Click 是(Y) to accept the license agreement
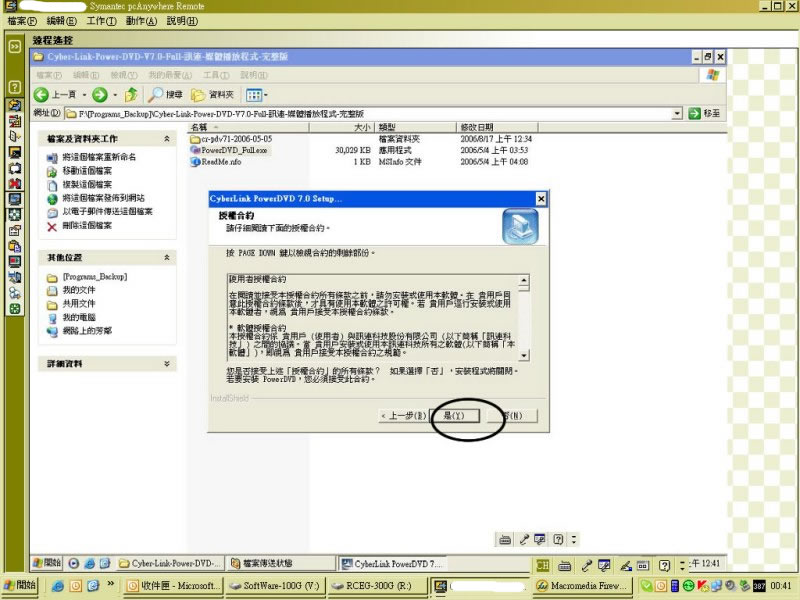This screenshot has height=600, width=800. coord(455,416)
